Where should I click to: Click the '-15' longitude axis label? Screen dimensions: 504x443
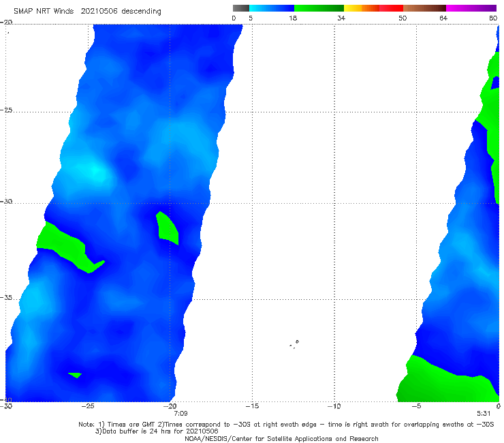tap(252, 406)
